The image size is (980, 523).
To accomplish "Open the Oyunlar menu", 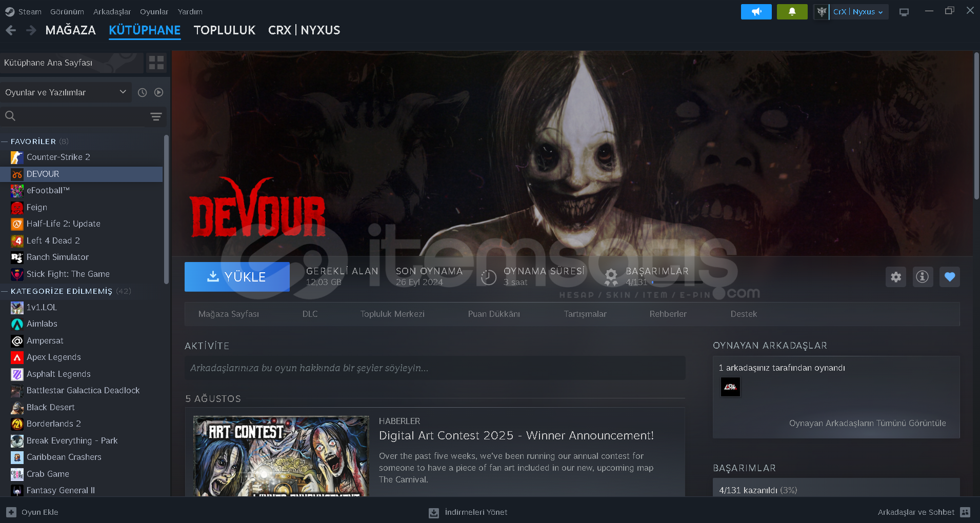I will tap(154, 12).
